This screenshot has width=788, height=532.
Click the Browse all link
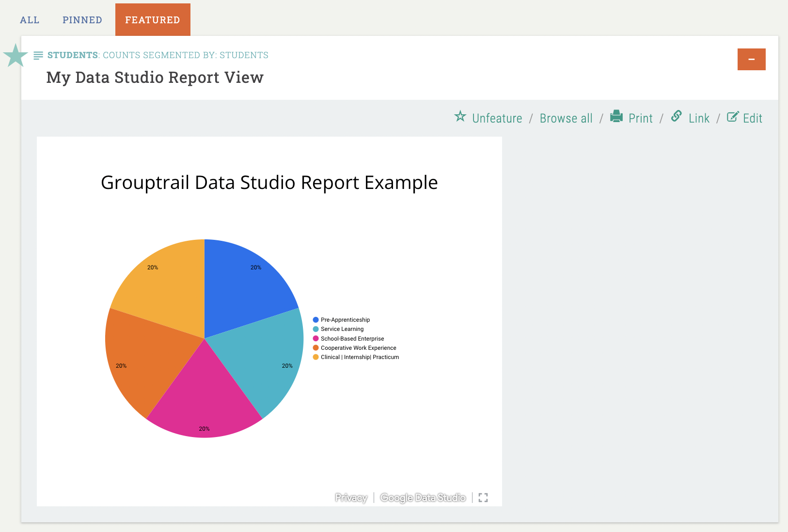566,118
